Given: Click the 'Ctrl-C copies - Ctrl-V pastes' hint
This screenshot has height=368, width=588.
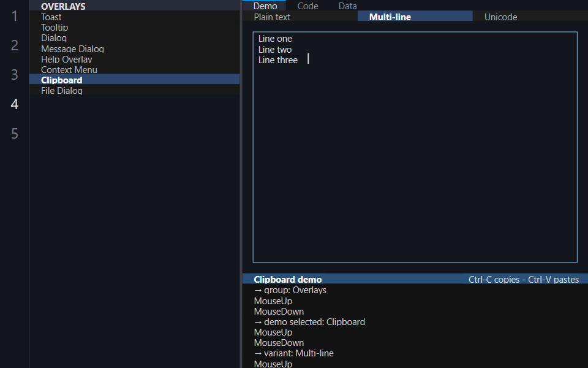Looking at the screenshot, I should click(524, 280).
